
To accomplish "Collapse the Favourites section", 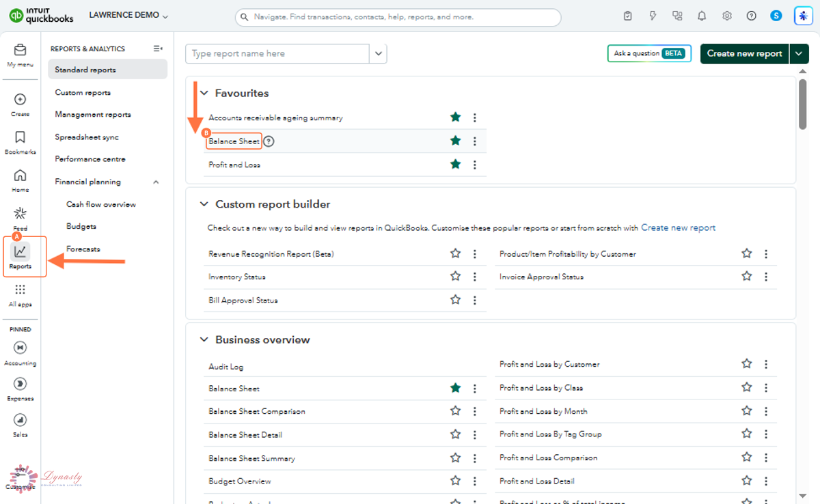I will tap(204, 94).
